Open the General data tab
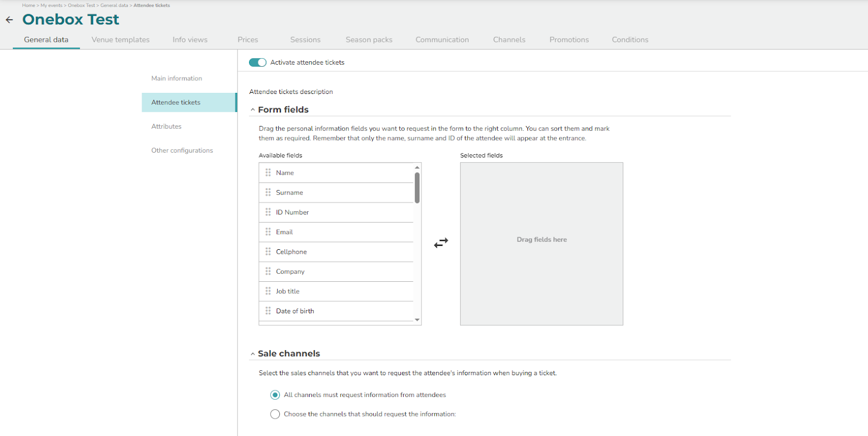This screenshot has width=868, height=436. pos(46,40)
